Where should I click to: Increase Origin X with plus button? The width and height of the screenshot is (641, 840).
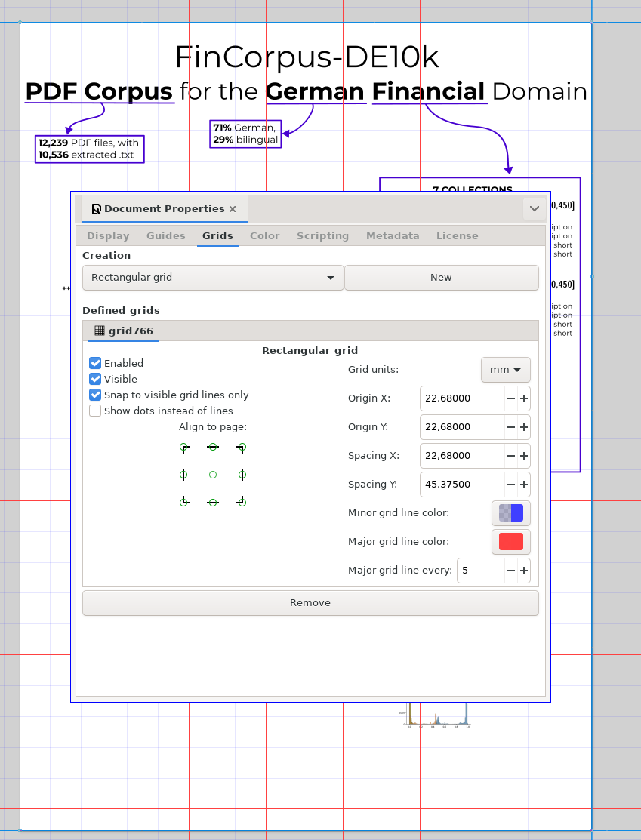click(524, 398)
